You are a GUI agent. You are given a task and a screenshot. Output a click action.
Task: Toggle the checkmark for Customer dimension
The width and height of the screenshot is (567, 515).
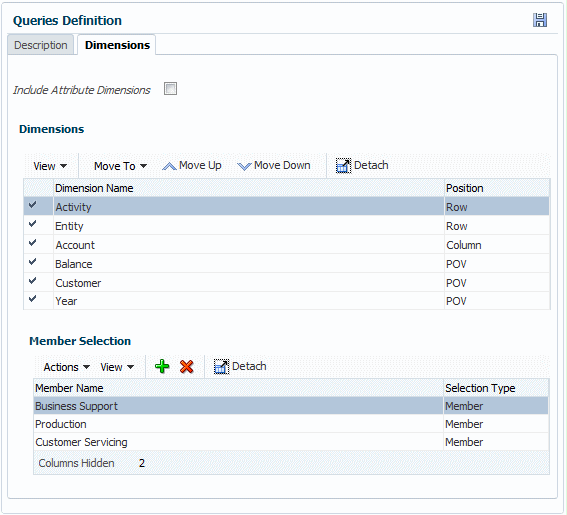[33, 280]
